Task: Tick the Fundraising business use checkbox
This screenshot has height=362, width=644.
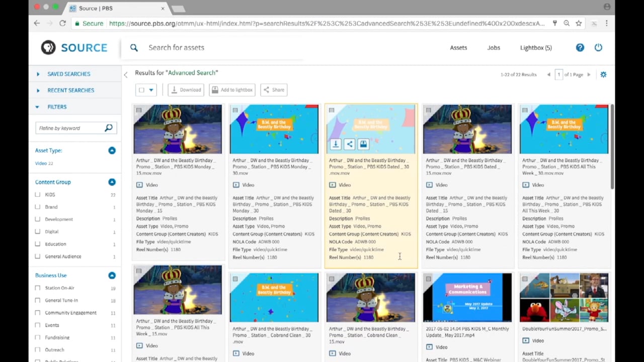Action: point(38,337)
